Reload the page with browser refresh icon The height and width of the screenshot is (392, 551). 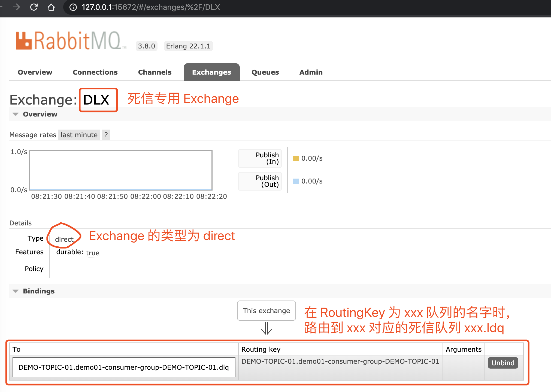coord(34,7)
